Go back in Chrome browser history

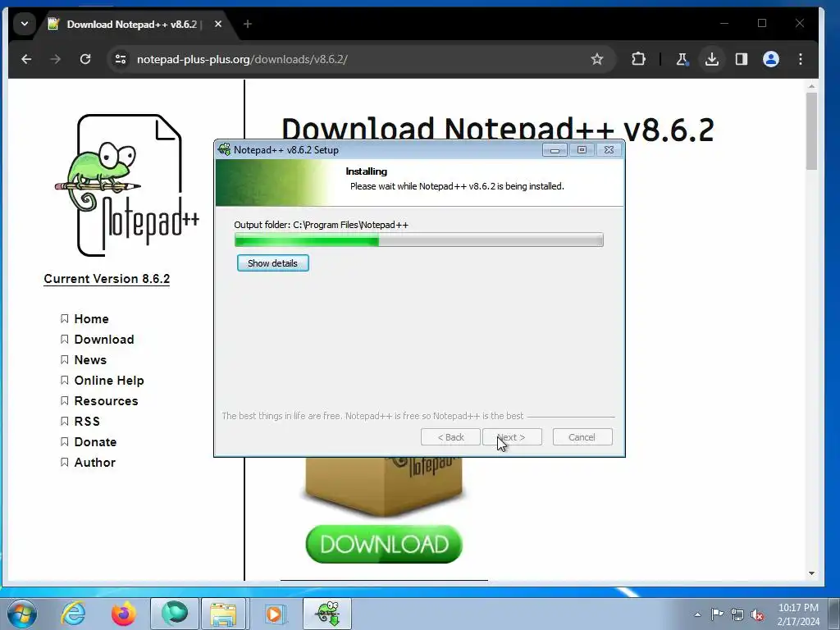click(26, 59)
